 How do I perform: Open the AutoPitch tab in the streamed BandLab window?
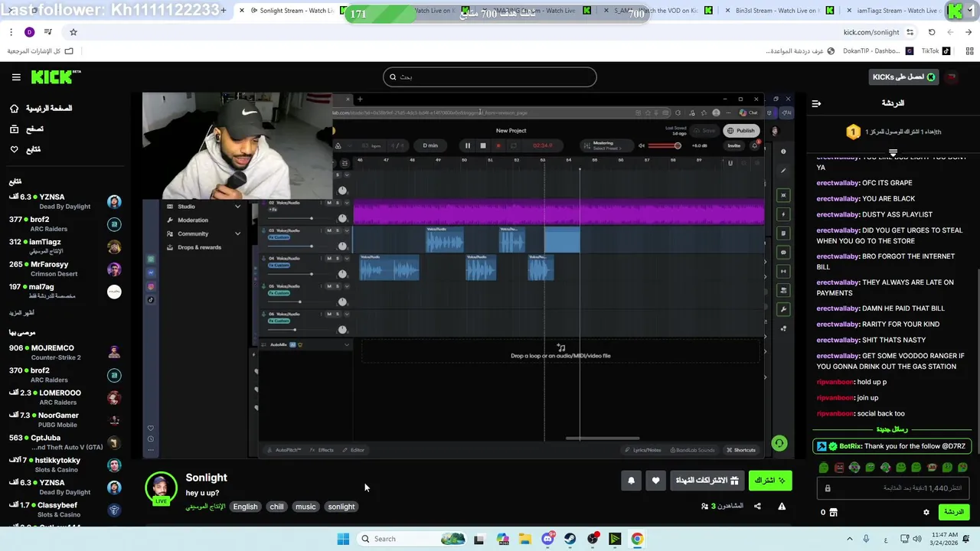pyautogui.click(x=285, y=450)
